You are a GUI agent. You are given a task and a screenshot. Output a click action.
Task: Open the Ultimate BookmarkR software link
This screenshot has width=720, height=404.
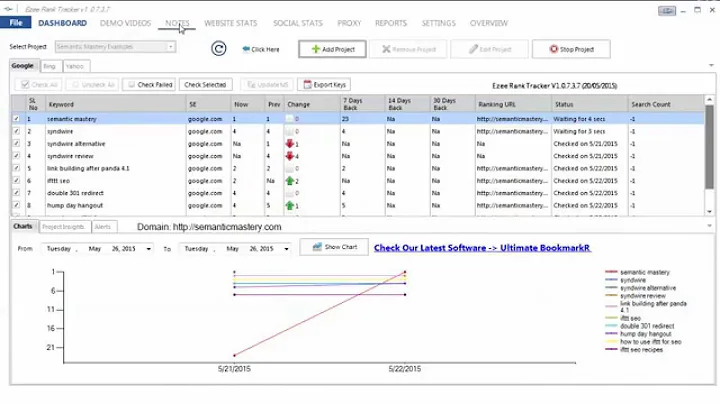(482, 248)
